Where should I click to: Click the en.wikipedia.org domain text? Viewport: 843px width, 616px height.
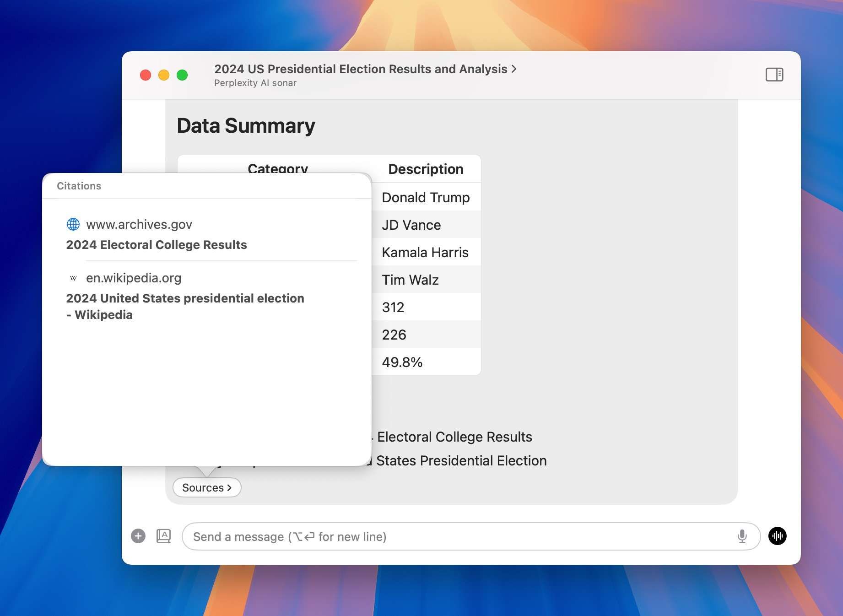[x=134, y=278]
